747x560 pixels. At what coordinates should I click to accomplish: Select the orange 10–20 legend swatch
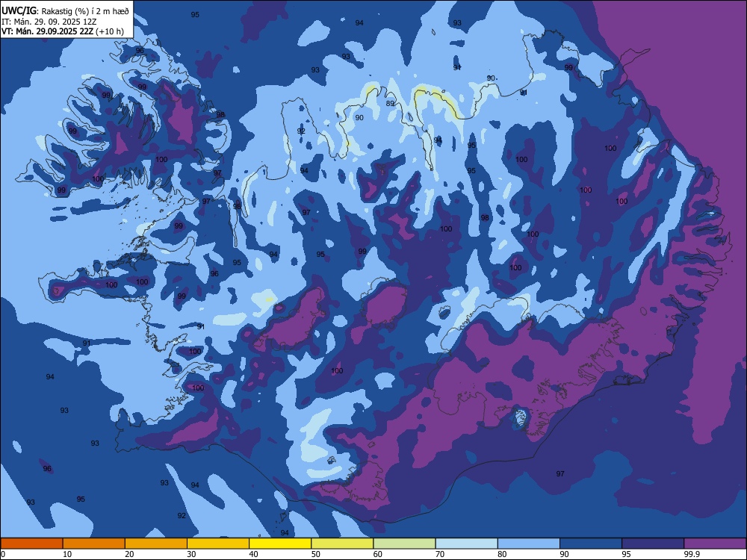94,544
